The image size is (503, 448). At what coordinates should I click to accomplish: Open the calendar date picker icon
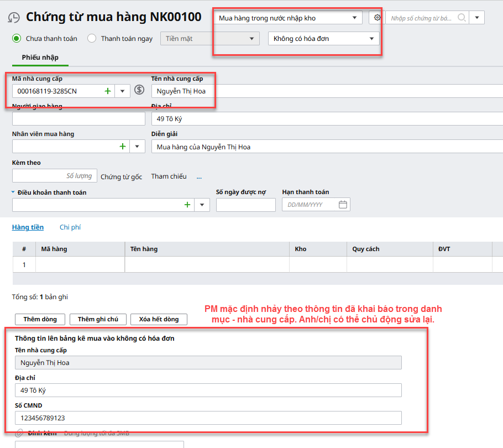coord(343,205)
